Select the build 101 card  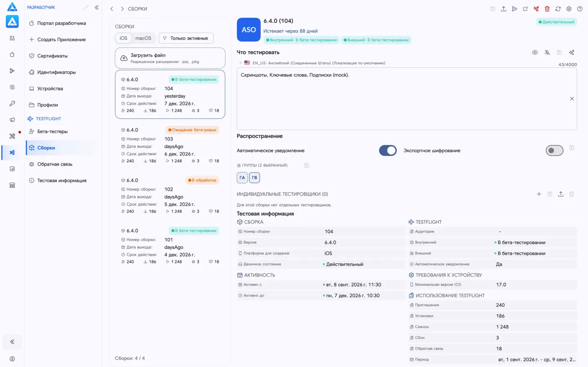pyautogui.click(x=170, y=246)
